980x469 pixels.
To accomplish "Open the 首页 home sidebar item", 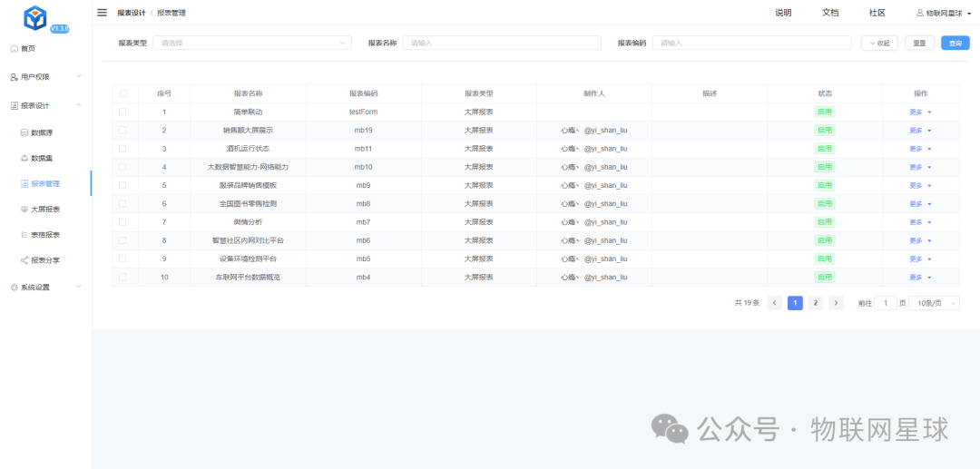I will tap(28, 48).
